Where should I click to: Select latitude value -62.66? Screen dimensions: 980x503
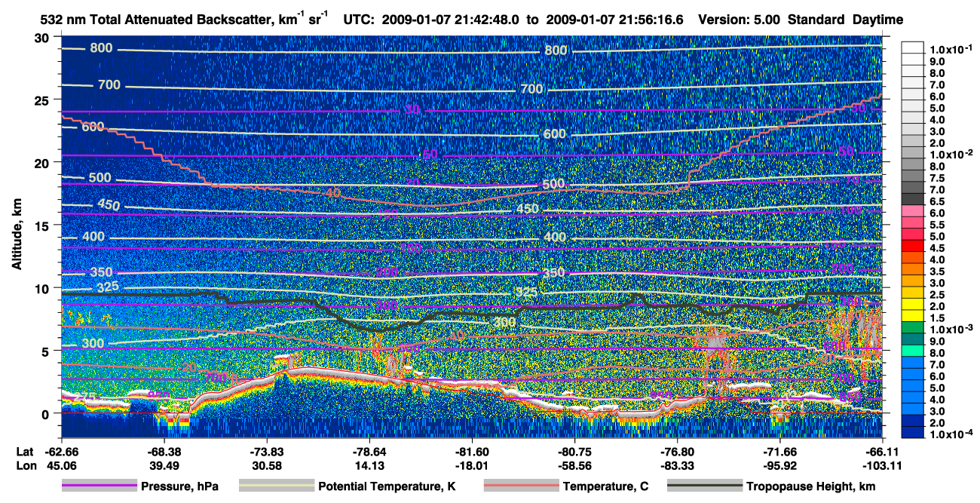coord(61,451)
